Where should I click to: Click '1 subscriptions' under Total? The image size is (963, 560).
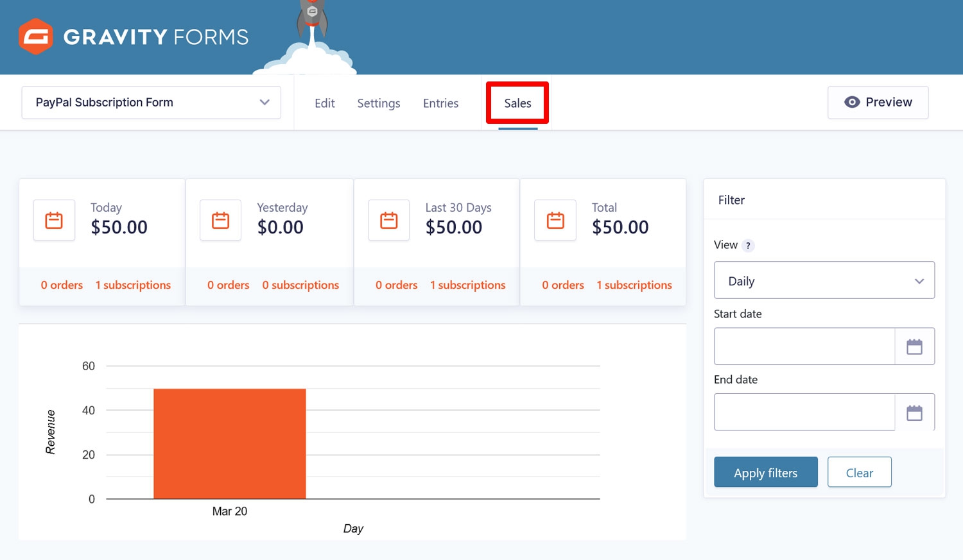(634, 285)
